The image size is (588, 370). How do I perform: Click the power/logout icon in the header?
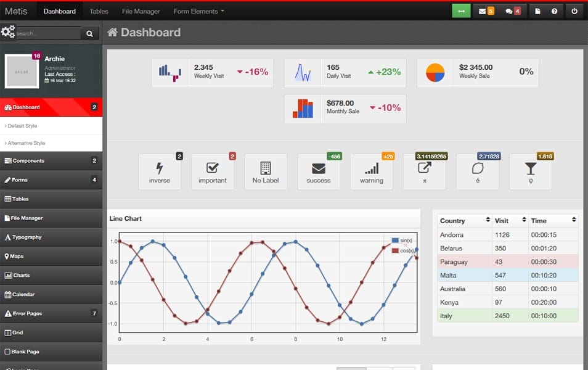click(574, 10)
